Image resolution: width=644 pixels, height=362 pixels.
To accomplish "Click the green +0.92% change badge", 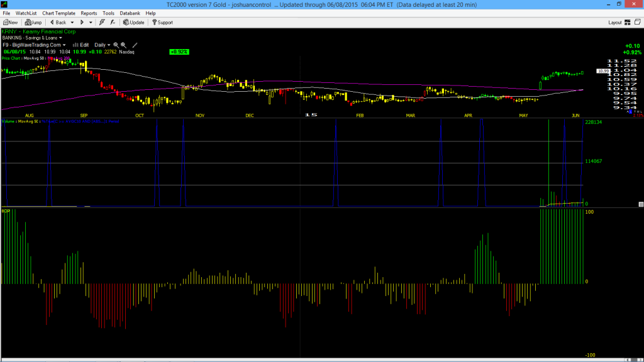I will [x=179, y=52].
